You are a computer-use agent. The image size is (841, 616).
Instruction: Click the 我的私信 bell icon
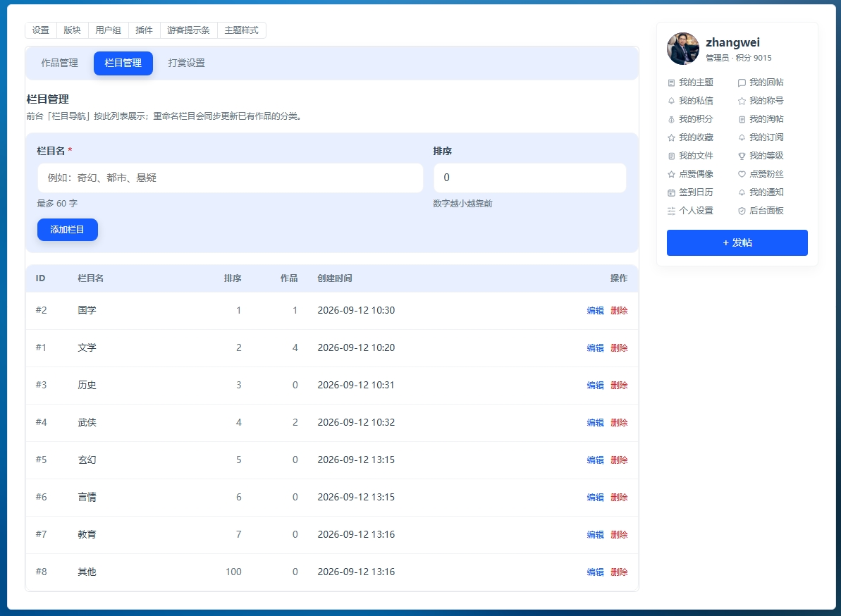click(671, 101)
